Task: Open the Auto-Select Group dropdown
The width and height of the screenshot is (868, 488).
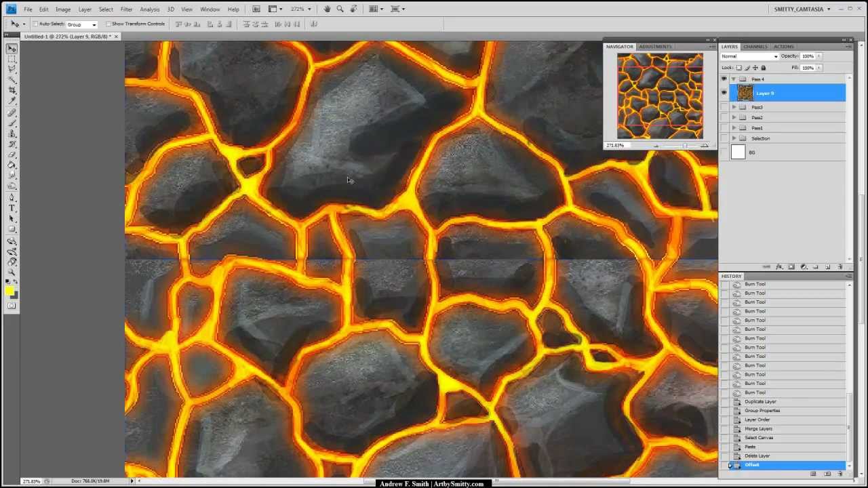Action: point(81,24)
